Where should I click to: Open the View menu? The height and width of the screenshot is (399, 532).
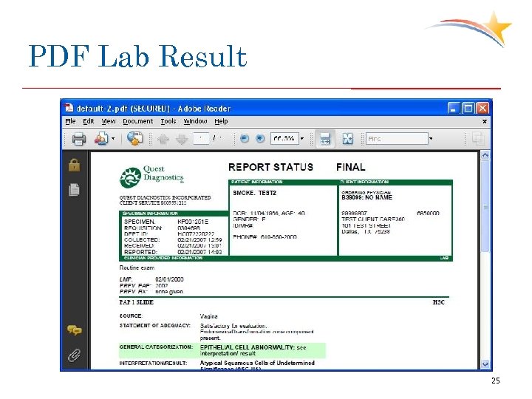[x=109, y=121]
